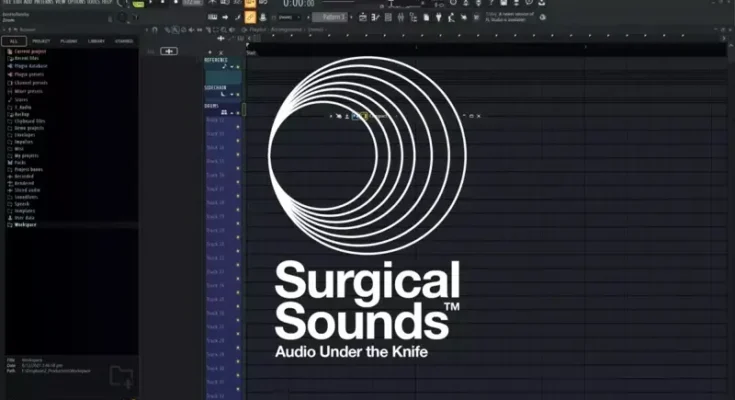Toggle mute on the REFERENCE track

tap(238, 66)
